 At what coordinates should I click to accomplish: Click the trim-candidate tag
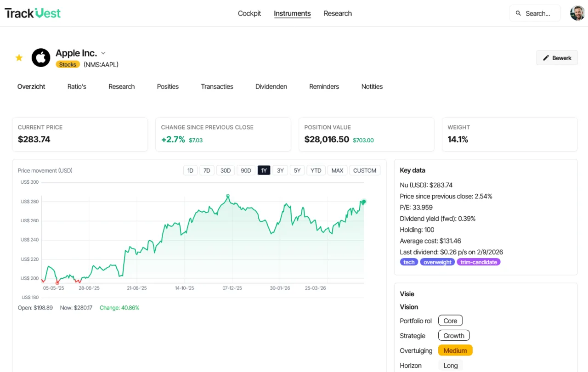tap(479, 262)
